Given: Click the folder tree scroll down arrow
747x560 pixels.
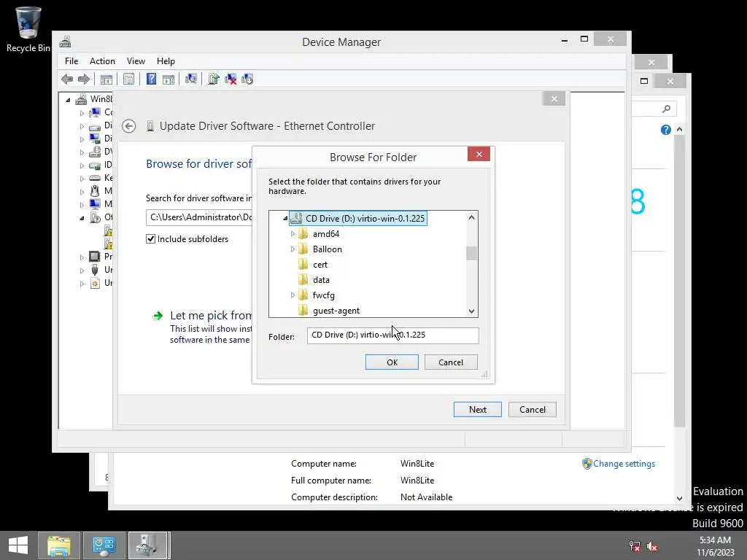Looking at the screenshot, I should pyautogui.click(x=472, y=311).
